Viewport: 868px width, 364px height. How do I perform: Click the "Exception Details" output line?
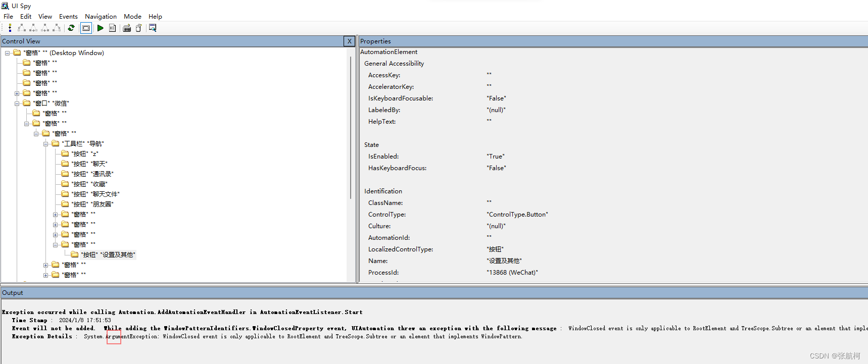coord(267,337)
